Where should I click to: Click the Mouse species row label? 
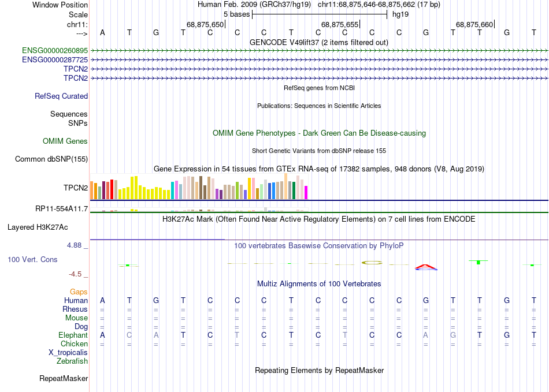tap(77, 318)
